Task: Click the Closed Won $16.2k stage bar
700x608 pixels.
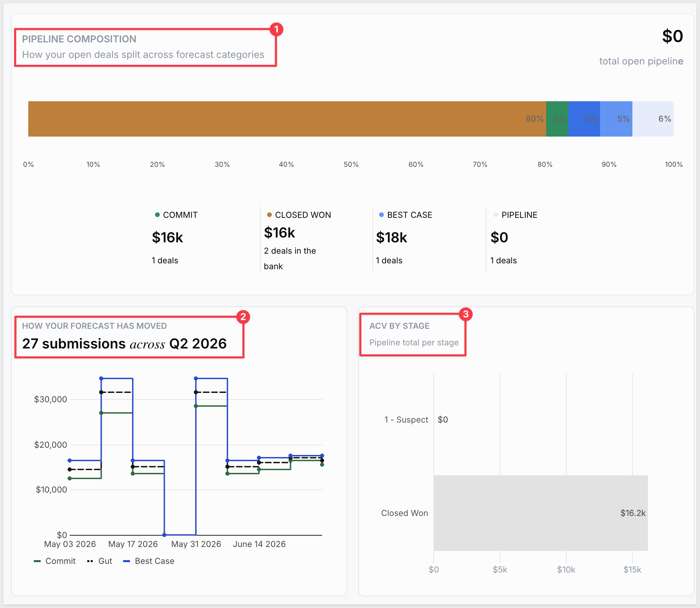Action: coord(541,513)
